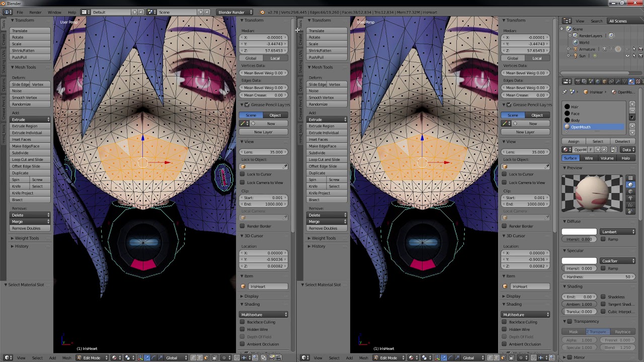The width and height of the screenshot is (644, 362).
Task: Click Deselect material button
Action: (x=623, y=141)
